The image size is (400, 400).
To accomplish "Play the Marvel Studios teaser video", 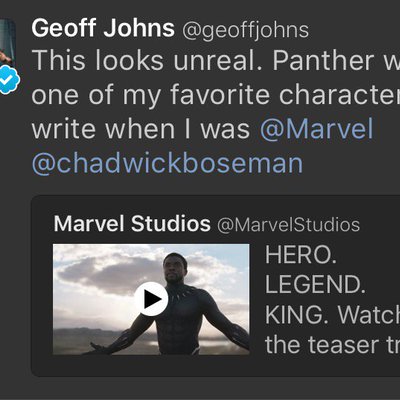I will click(151, 299).
